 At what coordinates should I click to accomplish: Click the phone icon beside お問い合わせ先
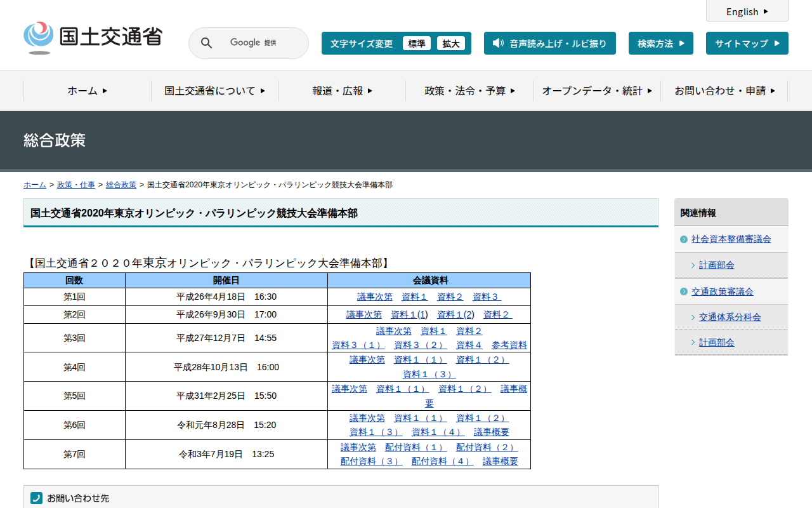[36, 498]
